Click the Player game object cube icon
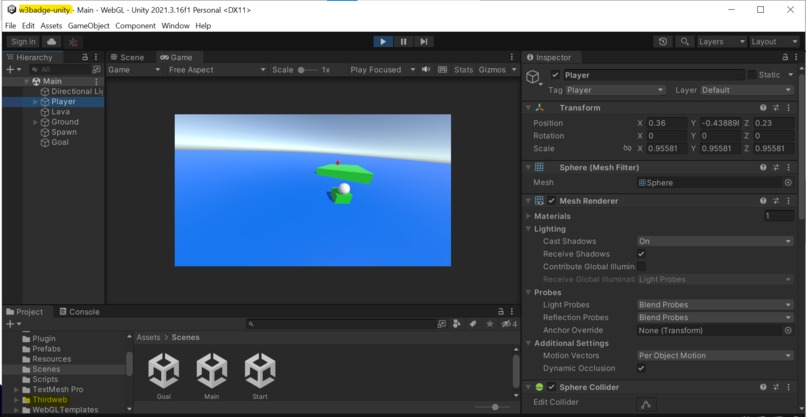The height and width of the screenshot is (417, 806). (x=533, y=77)
